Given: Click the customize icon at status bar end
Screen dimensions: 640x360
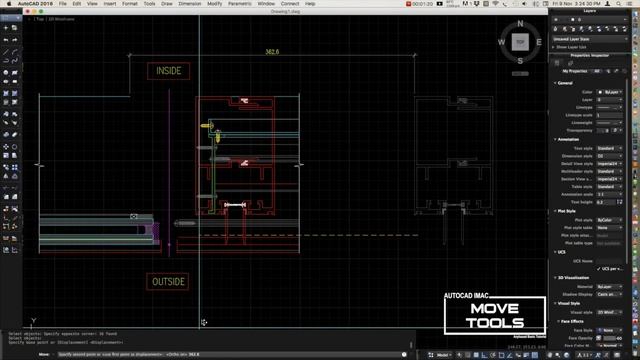Looking at the screenshot, I should 617,355.
